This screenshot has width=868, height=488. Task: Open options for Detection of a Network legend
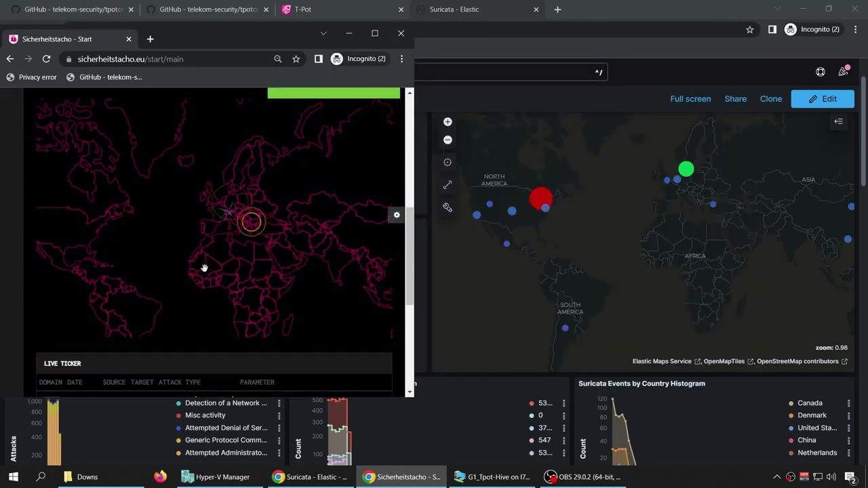pyautogui.click(x=279, y=403)
